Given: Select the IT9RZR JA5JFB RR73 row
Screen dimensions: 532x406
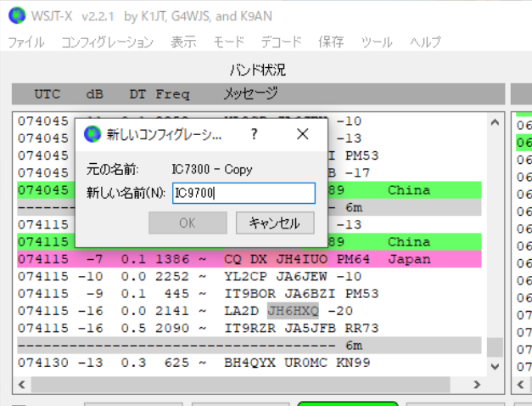Looking at the screenshot, I should (249, 328).
